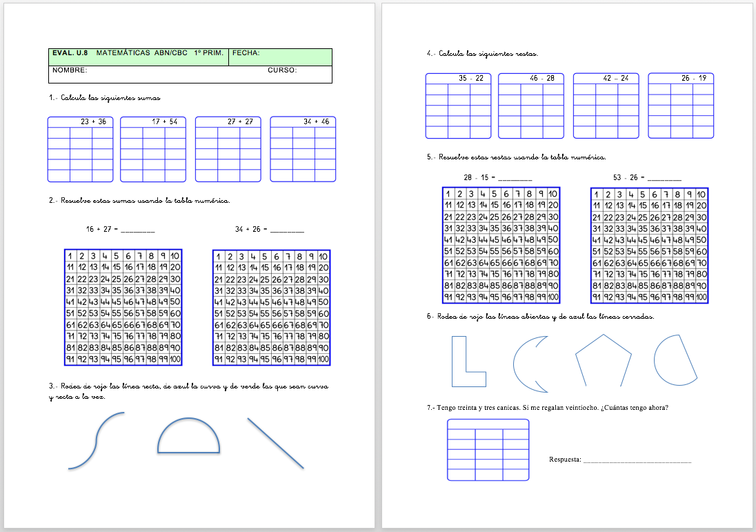Image resolution: width=756 pixels, height=532 pixels.
Task: Select the 23 + 36 calculation grid
Action: tap(81, 149)
